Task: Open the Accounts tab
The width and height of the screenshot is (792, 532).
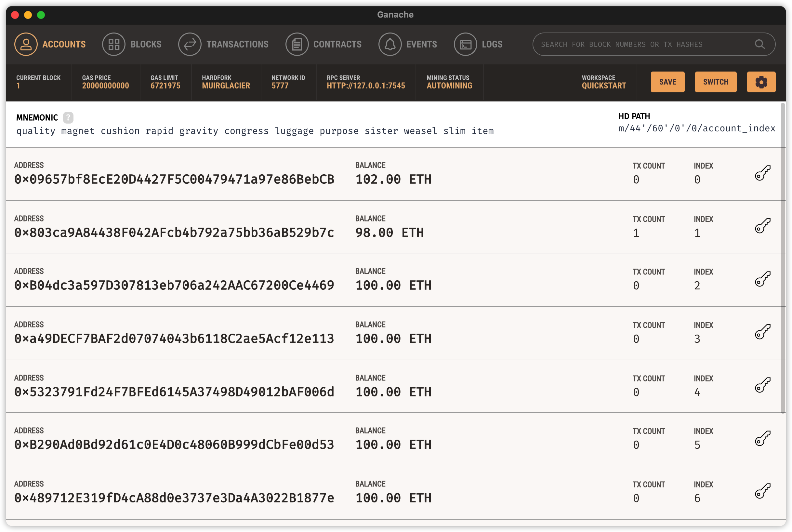Action: tap(50, 44)
